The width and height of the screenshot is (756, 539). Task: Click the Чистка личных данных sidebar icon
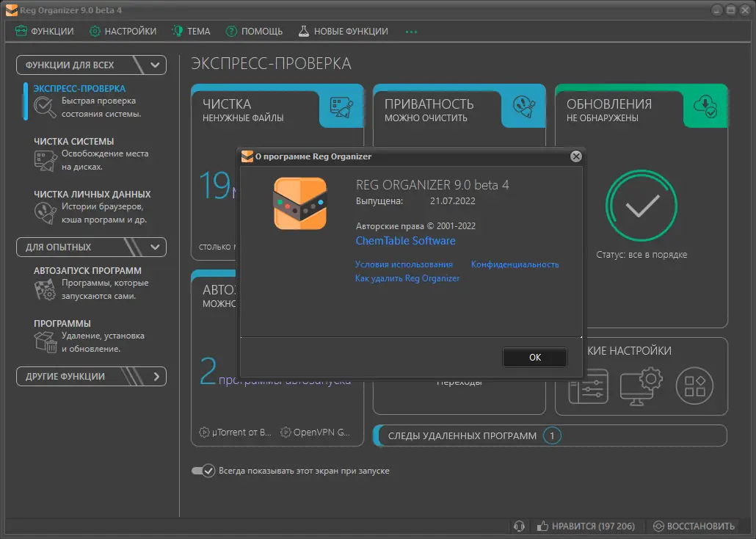pos(46,213)
